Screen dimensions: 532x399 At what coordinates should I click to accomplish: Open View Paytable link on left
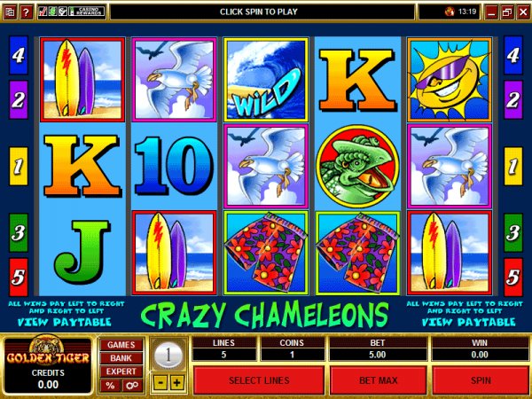click(65, 322)
